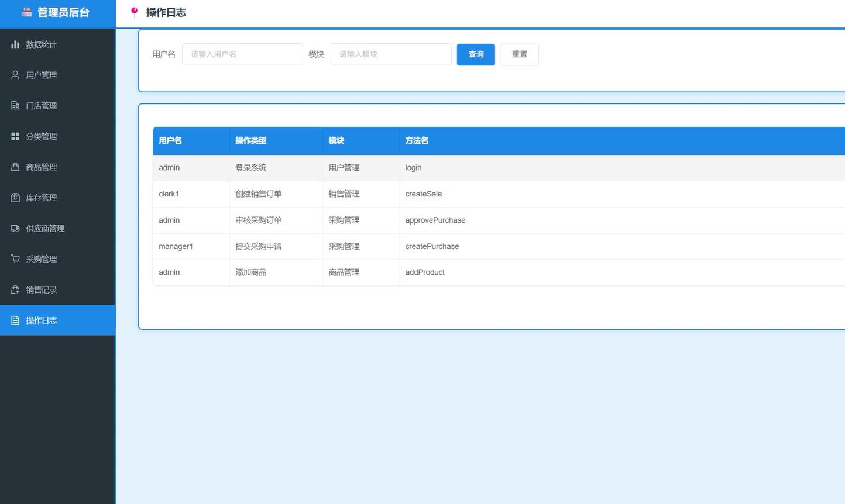The width and height of the screenshot is (845, 504).
Task: Click the pink pin icon beside 操作日志 title
Action: 135,12
